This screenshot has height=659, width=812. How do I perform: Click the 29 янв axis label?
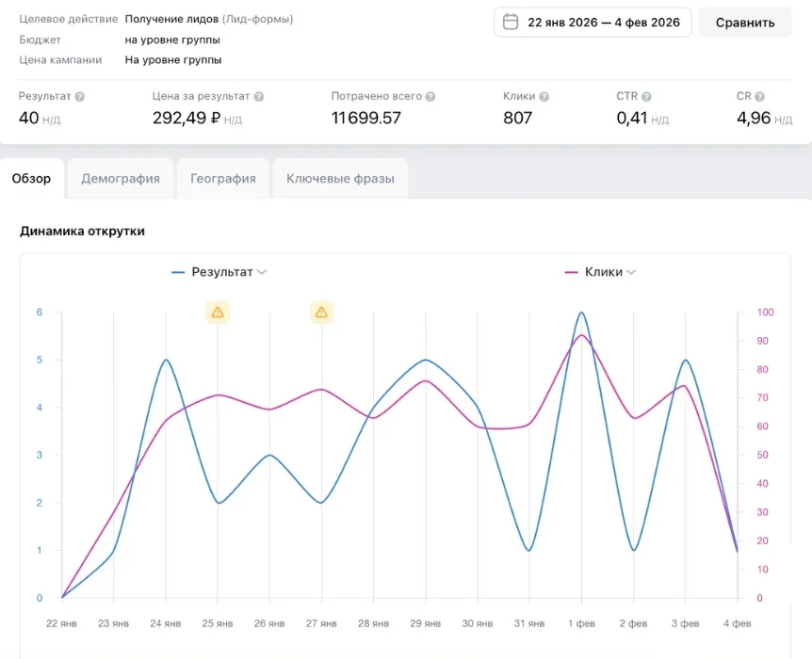[x=425, y=623]
